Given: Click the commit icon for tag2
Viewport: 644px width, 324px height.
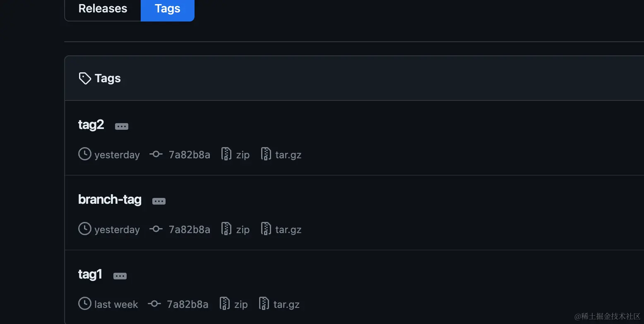Looking at the screenshot, I should point(156,155).
